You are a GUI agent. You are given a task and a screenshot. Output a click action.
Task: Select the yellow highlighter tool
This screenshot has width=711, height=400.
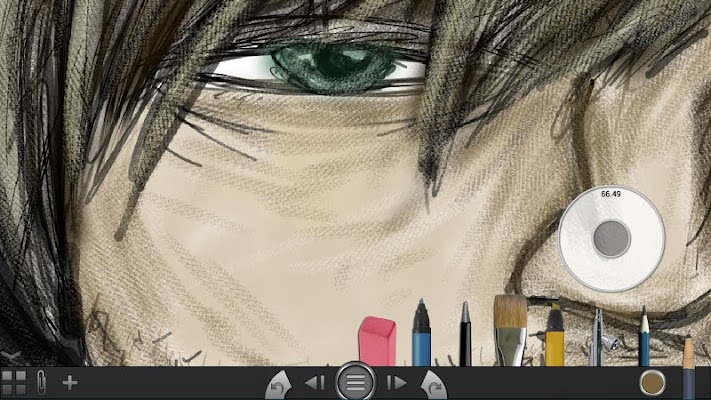coord(555,334)
